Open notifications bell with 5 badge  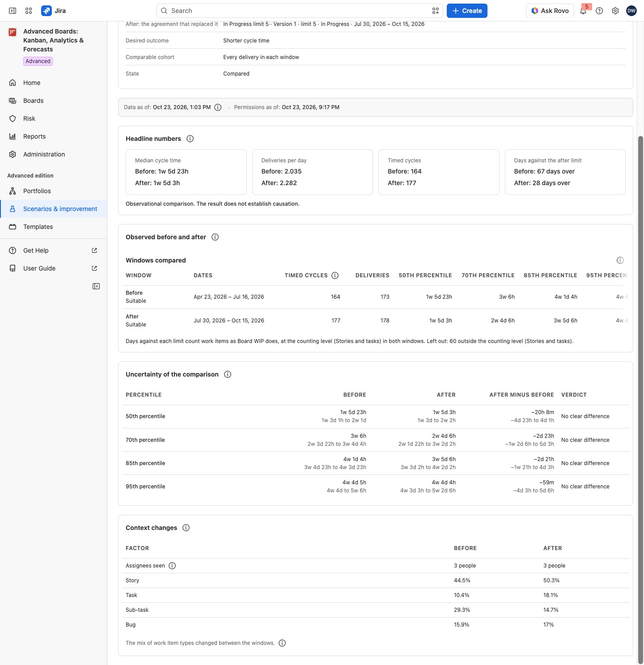tap(584, 11)
